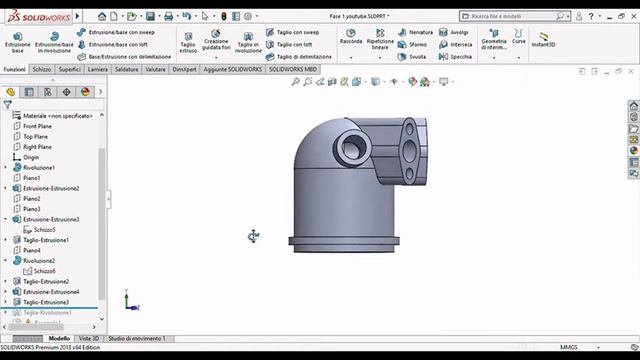This screenshot has height=360, width=640.
Task: Expand the Estrusione-Estrusione4 feature
Action: (x=5, y=292)
